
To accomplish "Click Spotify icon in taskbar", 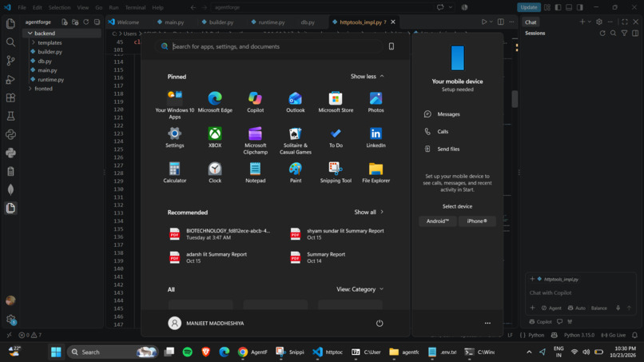I will (x=187, y=352).
